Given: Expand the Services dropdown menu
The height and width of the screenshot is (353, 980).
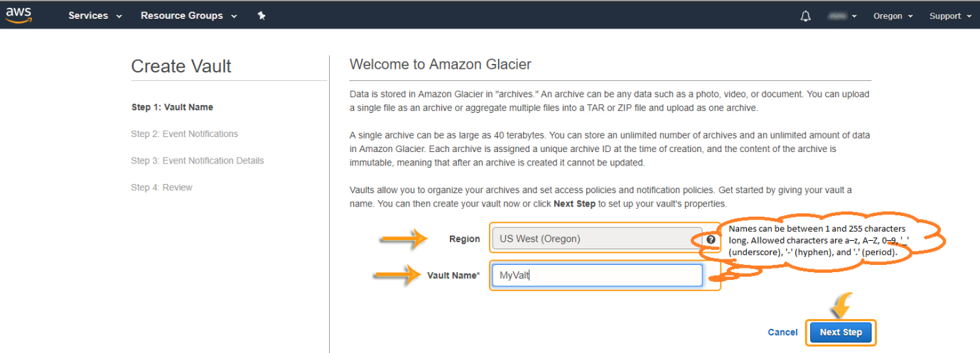Looking at the screenshot, I should click(95, 16).
